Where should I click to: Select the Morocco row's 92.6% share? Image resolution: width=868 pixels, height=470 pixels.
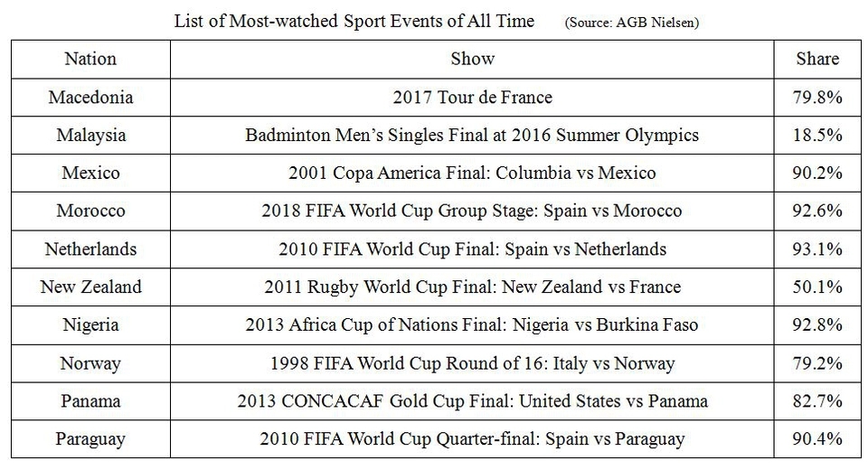click(817, 211)
